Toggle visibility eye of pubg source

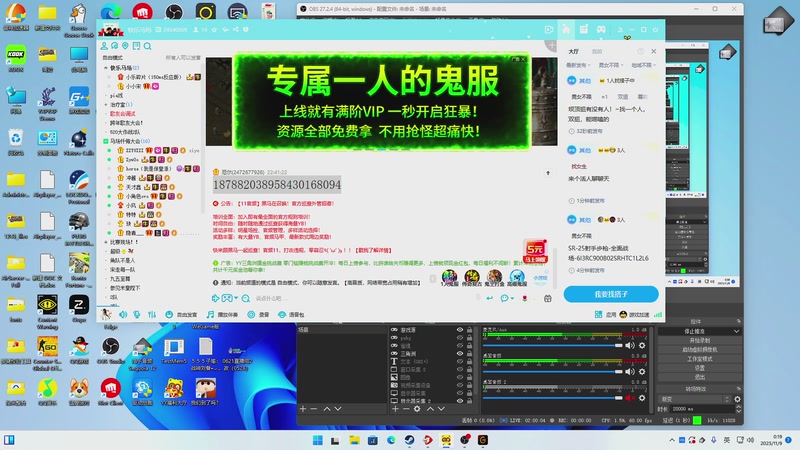click(x=460, y=338)
